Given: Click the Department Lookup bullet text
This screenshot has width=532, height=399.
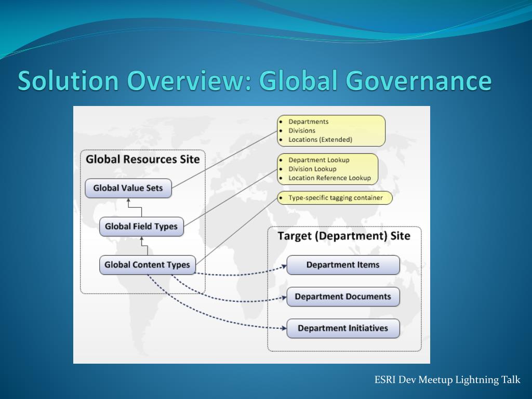Looking at the screenshot, I should click(x=319, y=160).
